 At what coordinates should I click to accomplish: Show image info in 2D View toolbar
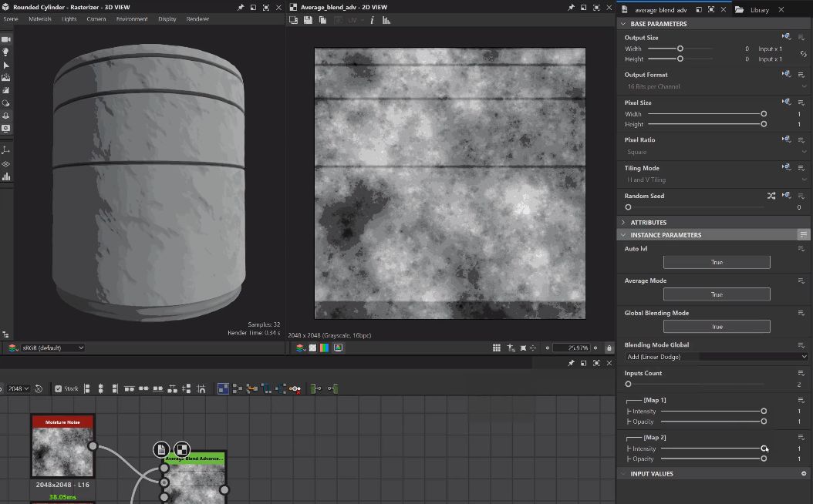pyautogui.click(x=372, y=20)
